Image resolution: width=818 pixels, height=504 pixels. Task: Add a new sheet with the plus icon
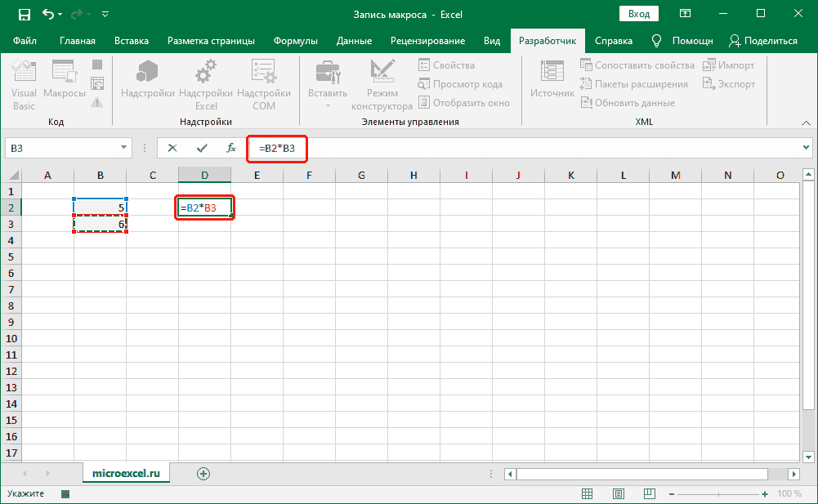click(x=203, y=473)
